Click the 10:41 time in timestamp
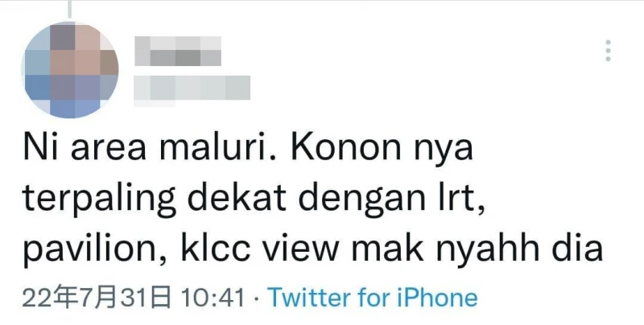The image size is (644, 325). (x=213, y=298)
